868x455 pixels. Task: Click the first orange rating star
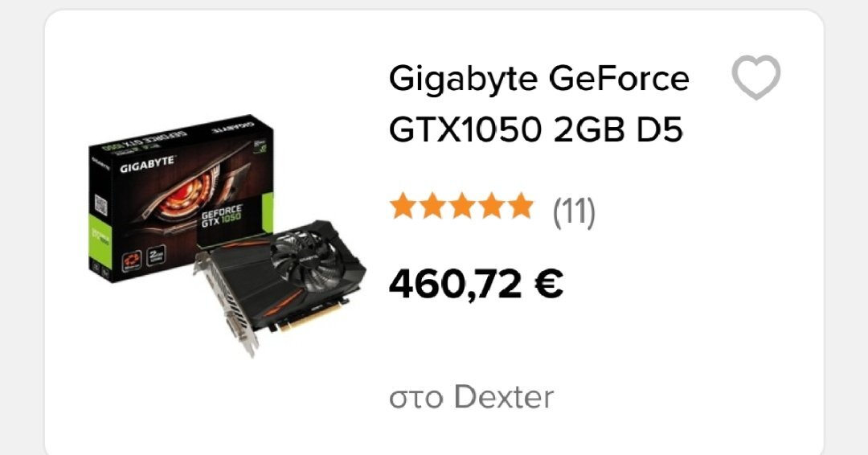tap(403, 207)
